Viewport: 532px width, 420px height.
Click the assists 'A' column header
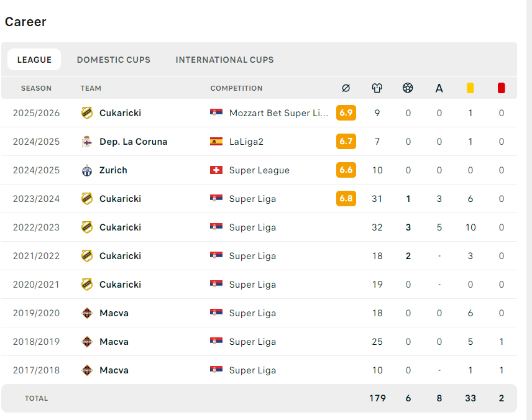tap(439, 88)
